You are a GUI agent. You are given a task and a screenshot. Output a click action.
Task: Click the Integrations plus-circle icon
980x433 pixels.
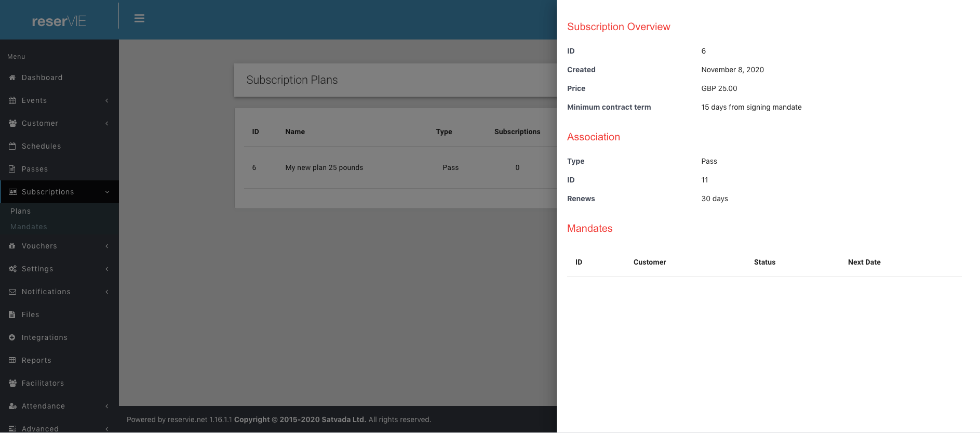[12, 337]
